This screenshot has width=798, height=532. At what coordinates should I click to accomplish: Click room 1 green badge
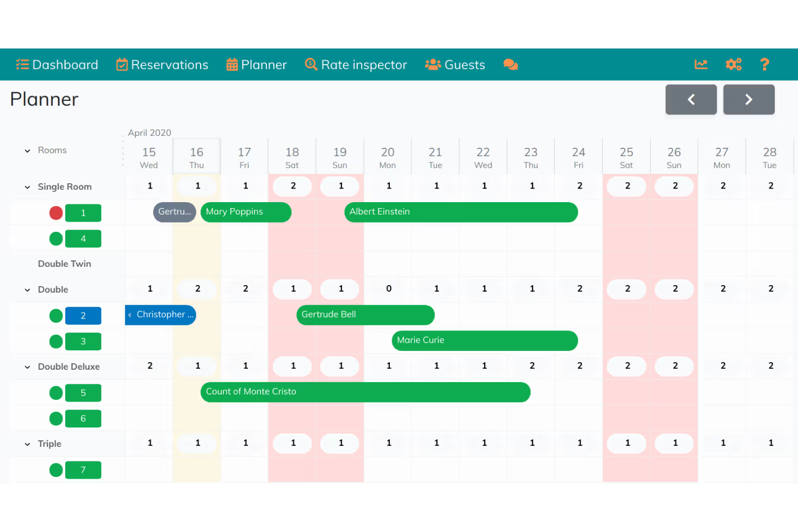tap(83, 213)
